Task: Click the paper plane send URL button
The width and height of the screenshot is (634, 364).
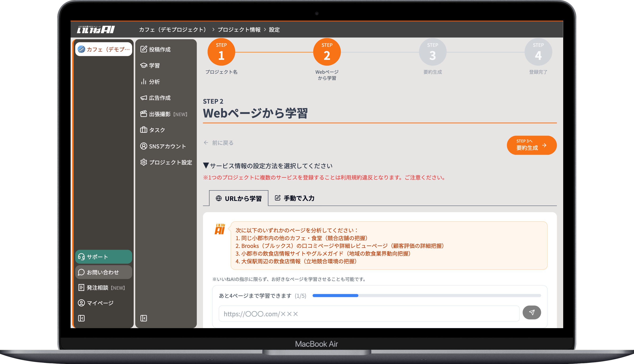Action: [x=532, y=312]
